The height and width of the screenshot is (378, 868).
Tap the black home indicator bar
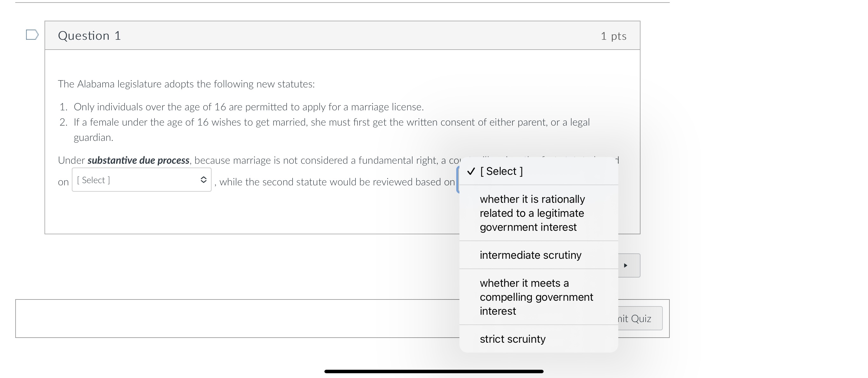[x=434, y=372]
